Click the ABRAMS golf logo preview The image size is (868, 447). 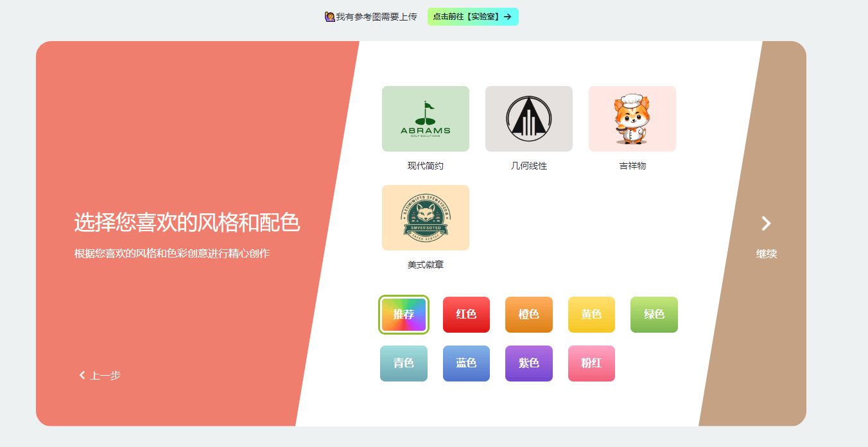pos(425,119)
